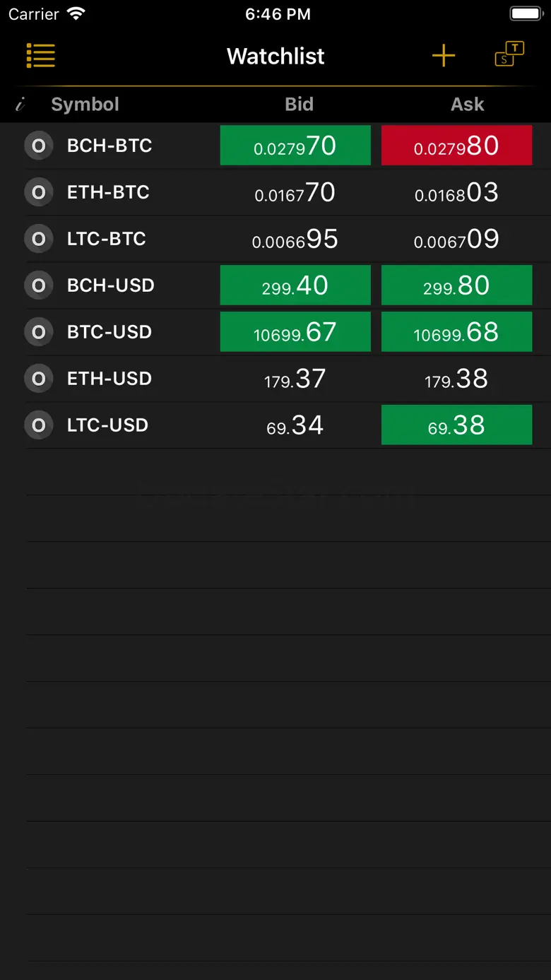Tap the O circle beside BCH-BTC
Viewport: 551px width, 980px height.
point(39,146)
